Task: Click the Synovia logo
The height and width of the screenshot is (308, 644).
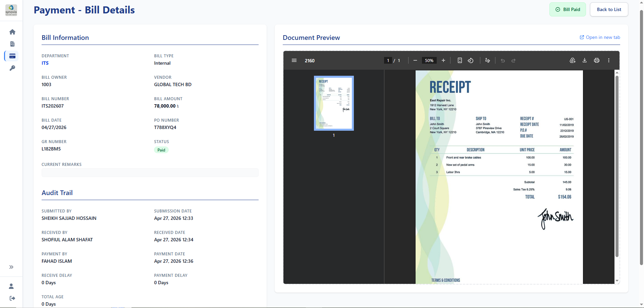Action: click(x=11, y=10)
